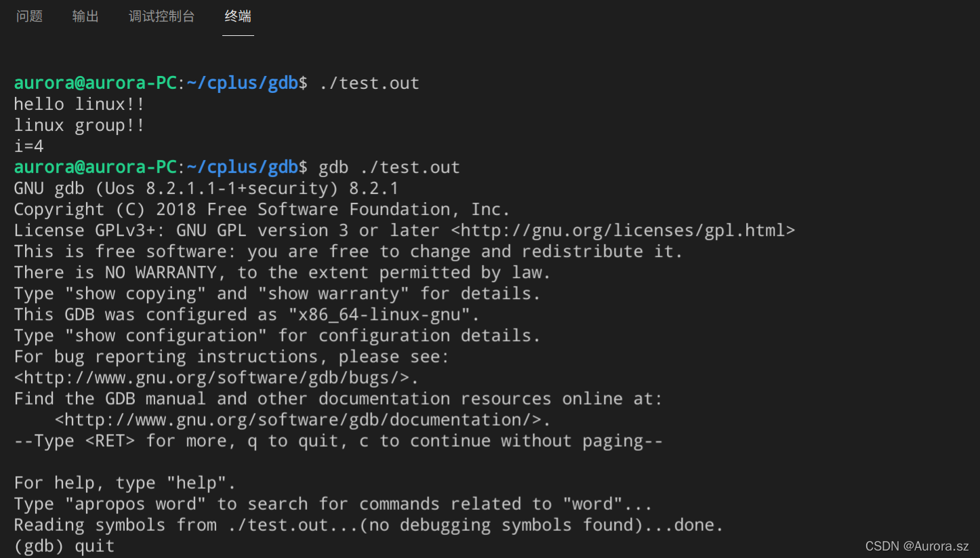Click the 'hello linux!!' output line
Viewport: 980px width, 558px height.
tap(79, 104)
